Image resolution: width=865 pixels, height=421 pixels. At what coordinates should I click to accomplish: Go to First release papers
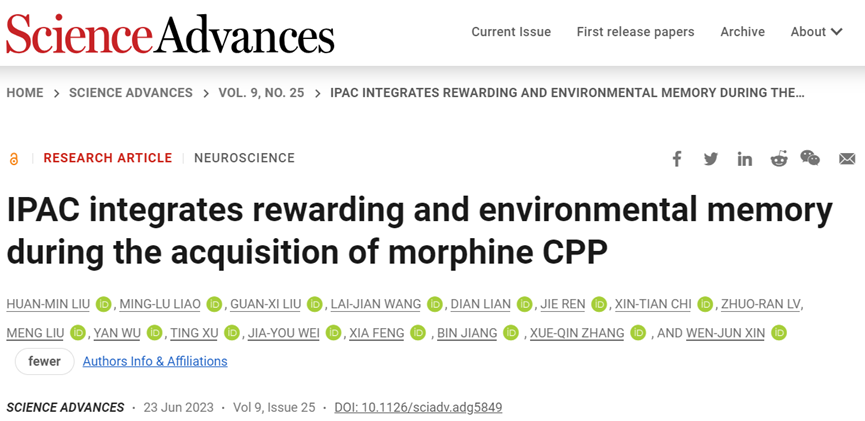[635, 32]
